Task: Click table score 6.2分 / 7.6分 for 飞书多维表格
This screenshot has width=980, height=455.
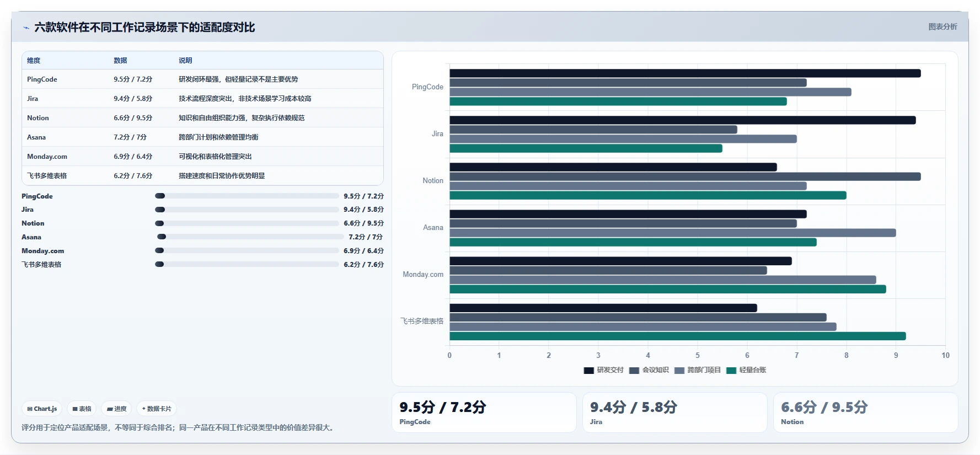Action: (x=133, y=176)
